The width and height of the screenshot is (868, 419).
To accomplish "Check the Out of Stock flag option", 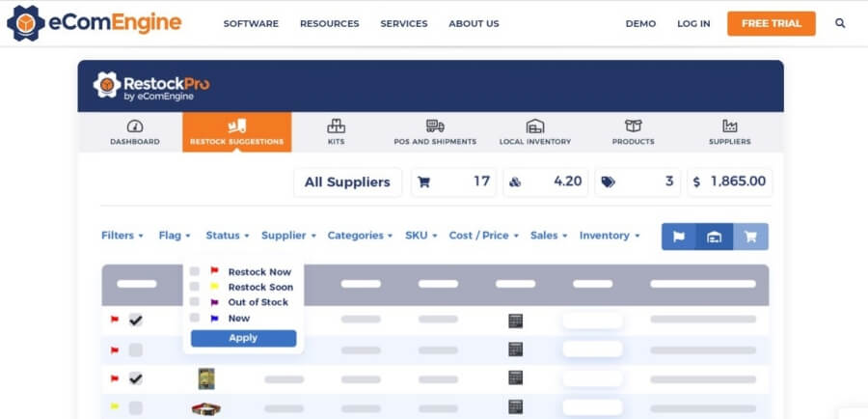I will point(194,301).
